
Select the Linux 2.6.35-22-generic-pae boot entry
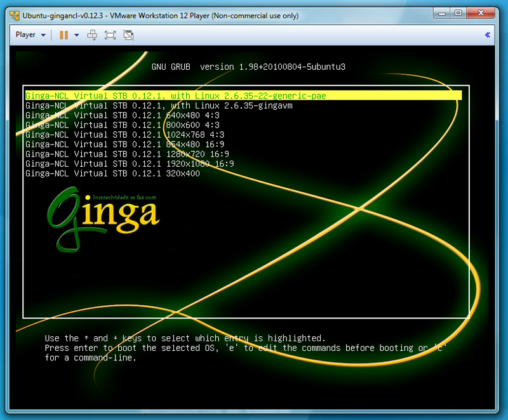tap(244, 96)
